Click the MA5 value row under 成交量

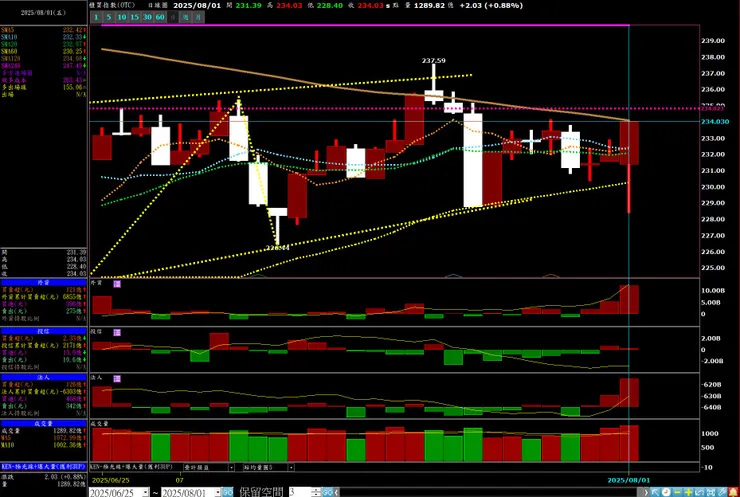(43, 438)
